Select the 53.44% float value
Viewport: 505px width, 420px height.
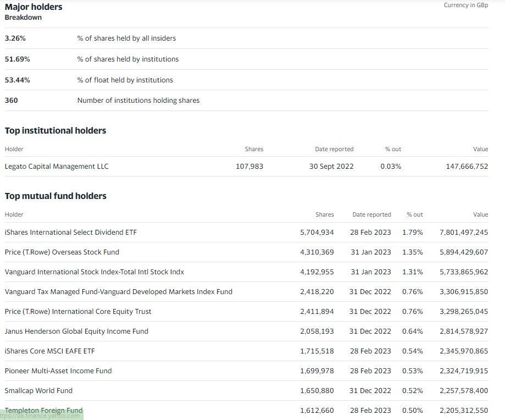(18, 80)
